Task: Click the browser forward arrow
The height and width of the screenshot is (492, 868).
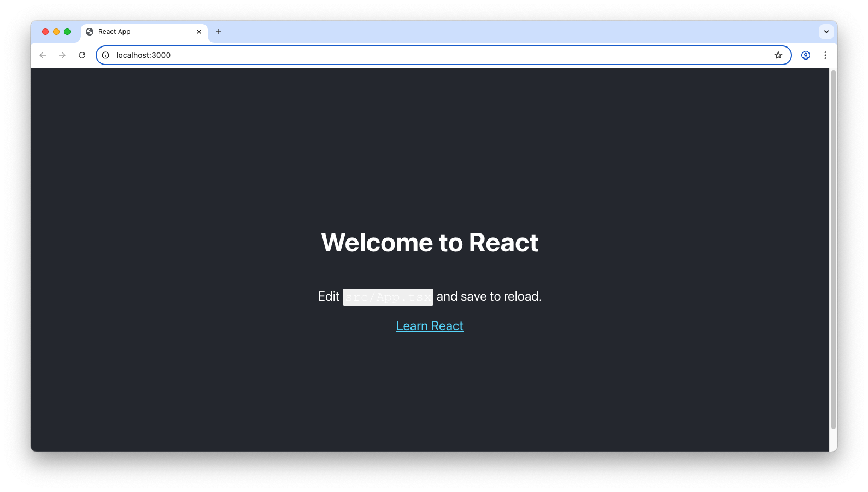Action: point(62,55)
